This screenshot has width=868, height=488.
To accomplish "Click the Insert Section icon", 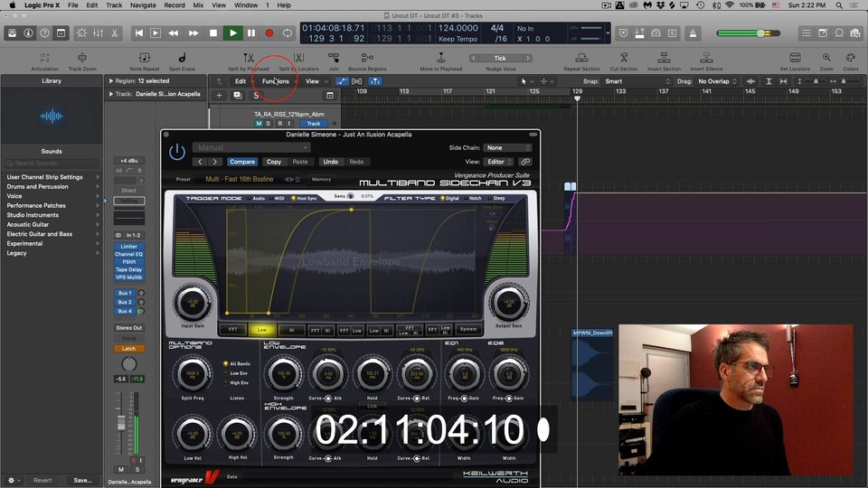I will [664, 58].
